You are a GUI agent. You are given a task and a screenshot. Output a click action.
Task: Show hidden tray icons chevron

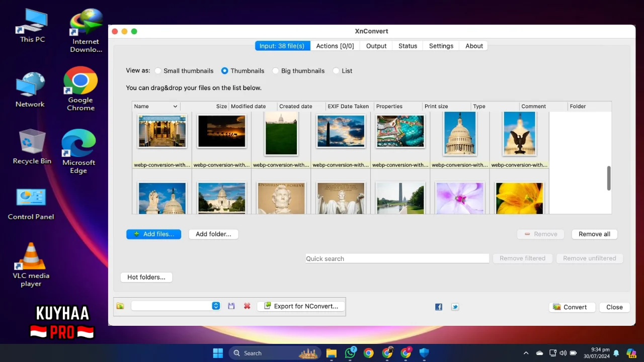tap(526, 353)
